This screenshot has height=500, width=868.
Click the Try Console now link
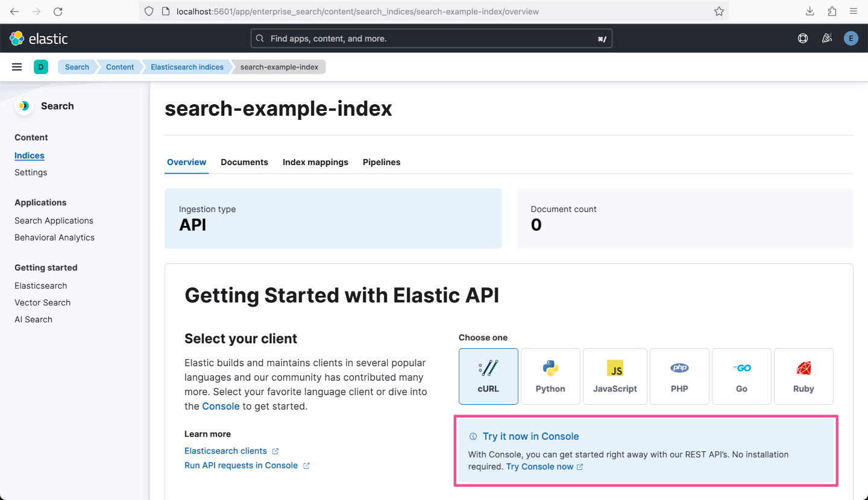544,466
